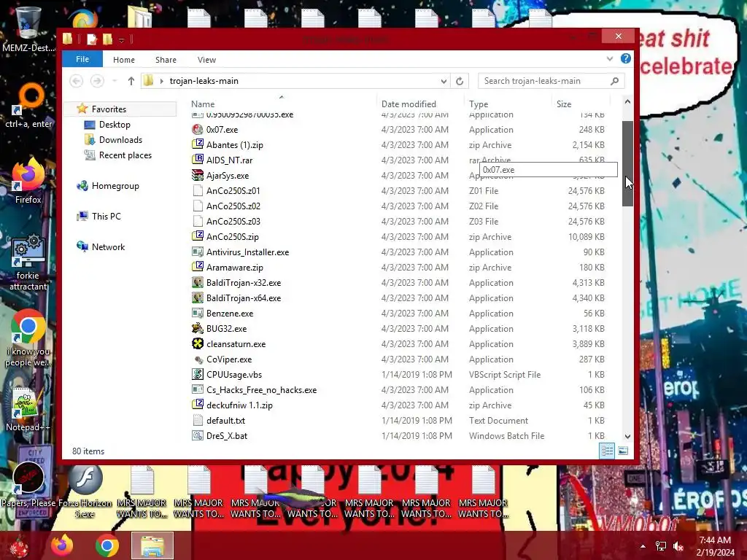Select the BaldiTrojan-x64.exe icon

197,298
